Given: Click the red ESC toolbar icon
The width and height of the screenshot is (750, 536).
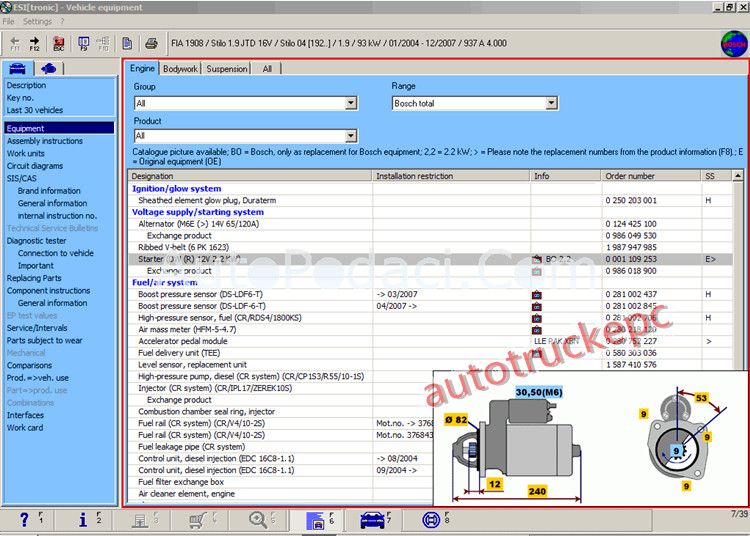Looking at the screenshot, I should tap(58, 44).
